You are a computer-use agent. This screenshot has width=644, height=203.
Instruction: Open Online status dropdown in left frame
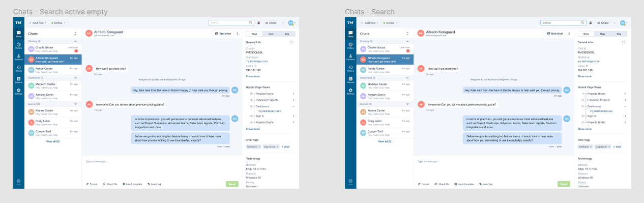(58, 23)
